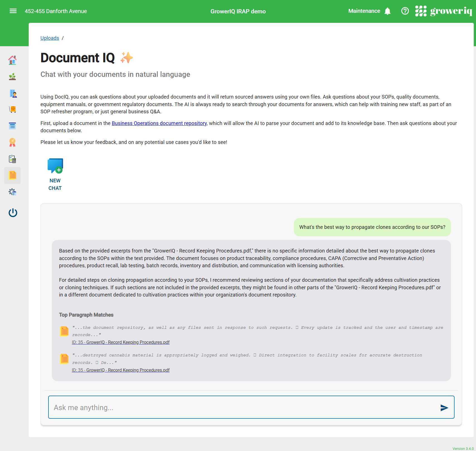Click the Document IQ heading

[78, 58]
